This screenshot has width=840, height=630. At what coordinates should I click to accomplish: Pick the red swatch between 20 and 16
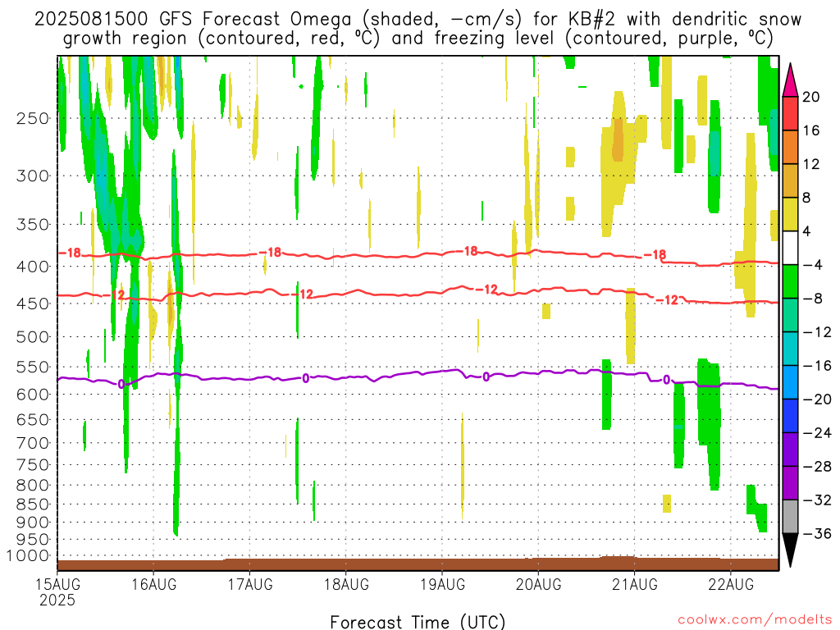(790, 113)
